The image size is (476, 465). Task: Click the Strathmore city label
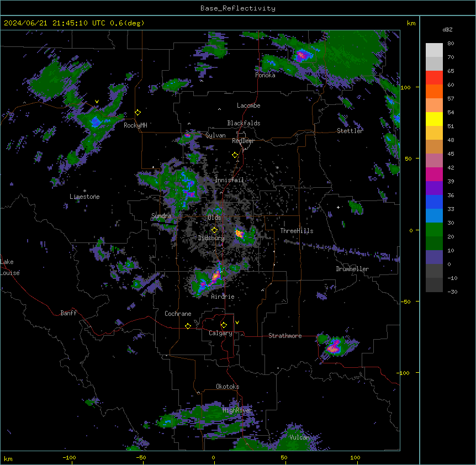pos(285,336)
